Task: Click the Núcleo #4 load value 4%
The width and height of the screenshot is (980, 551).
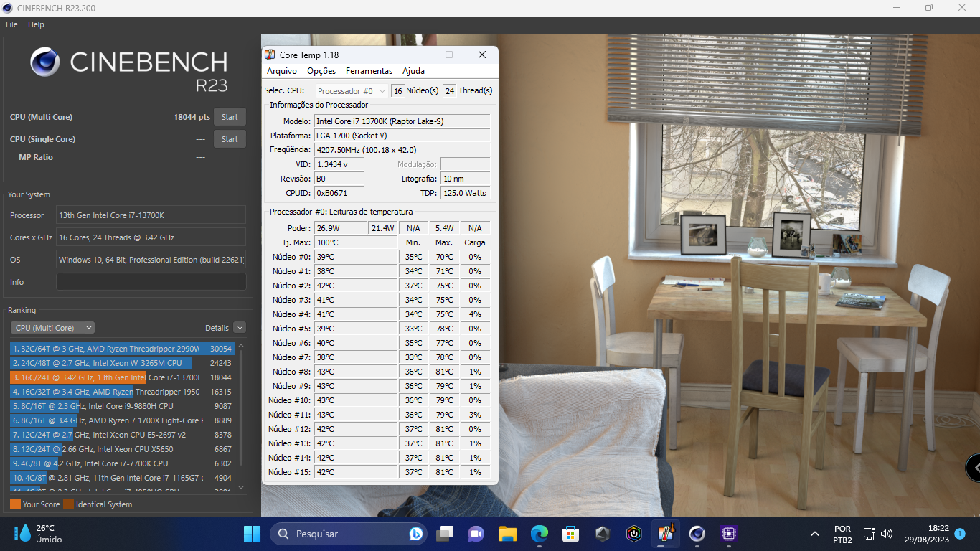Action: click(475, 314)
